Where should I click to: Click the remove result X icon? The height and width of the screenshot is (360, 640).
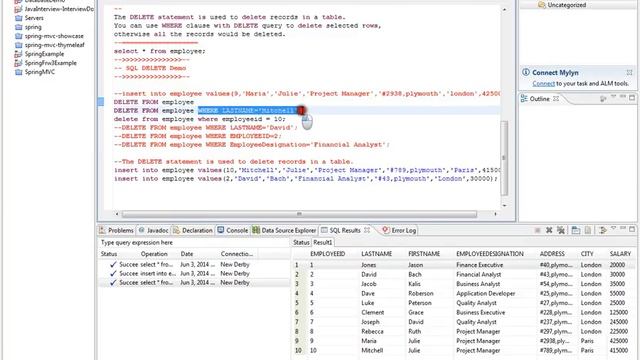[x=549, y=230]
